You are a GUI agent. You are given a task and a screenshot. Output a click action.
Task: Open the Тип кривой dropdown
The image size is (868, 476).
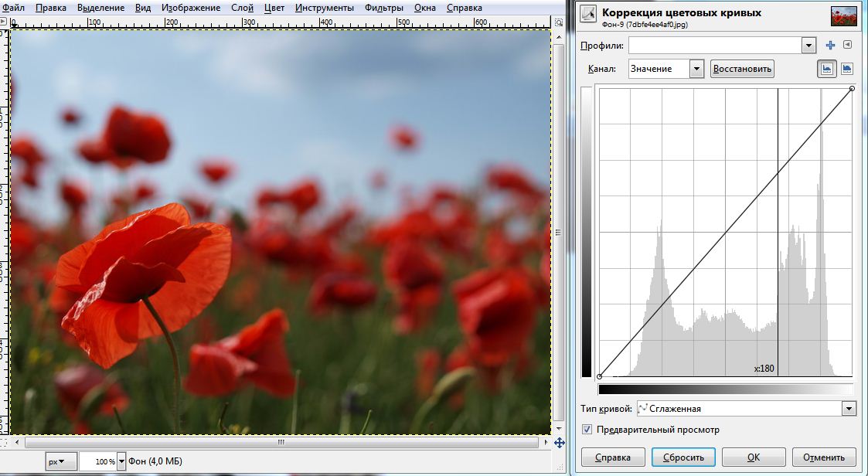[849, 408]
